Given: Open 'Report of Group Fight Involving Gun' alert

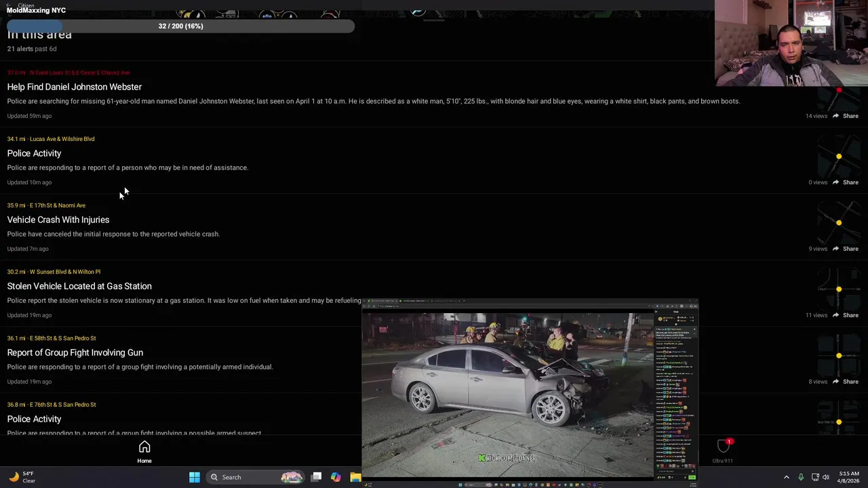Looking at the screenshot, I should tap(75, 352).
